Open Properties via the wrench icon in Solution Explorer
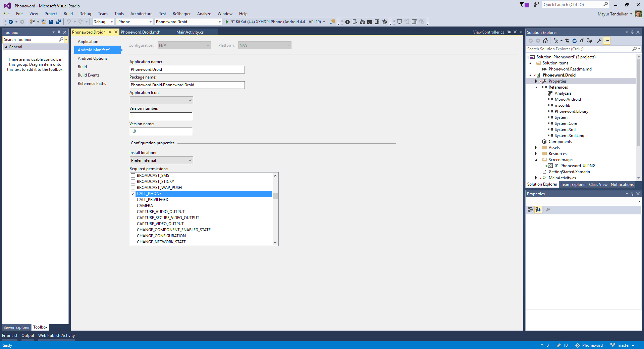Screen dimensions: 644x349 pos(599,41)
